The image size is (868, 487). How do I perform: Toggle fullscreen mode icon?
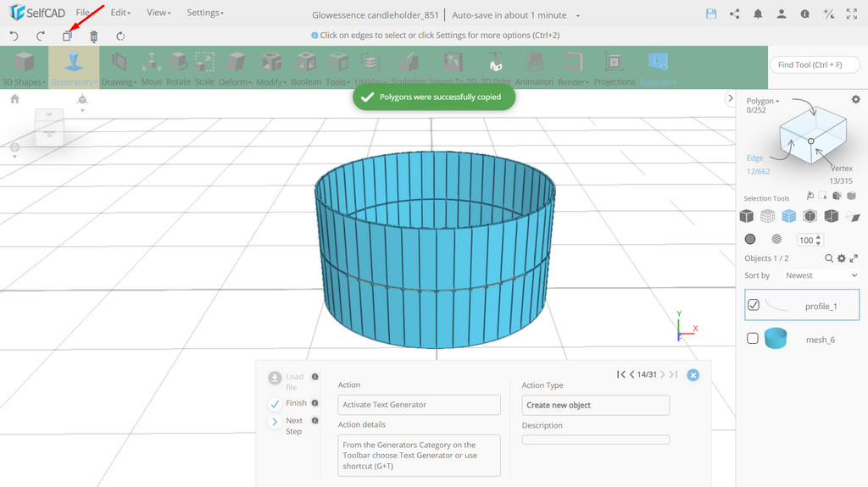852,14
